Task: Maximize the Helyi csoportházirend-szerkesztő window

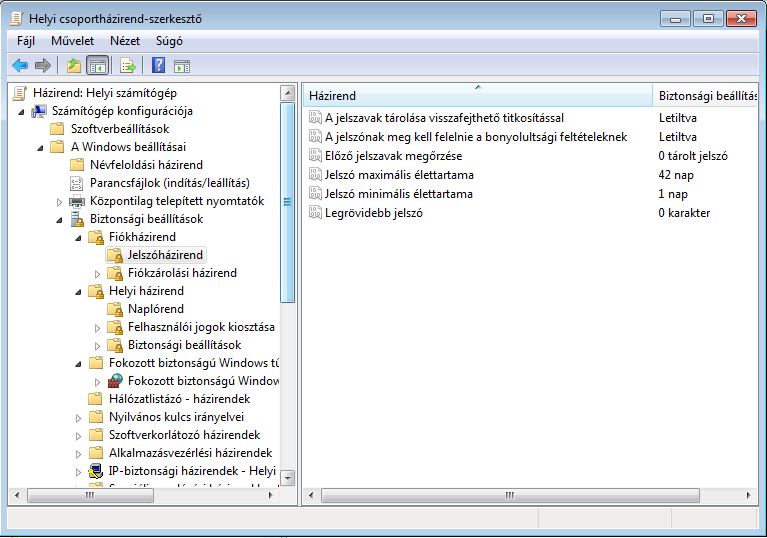Action: click(708, 19)
